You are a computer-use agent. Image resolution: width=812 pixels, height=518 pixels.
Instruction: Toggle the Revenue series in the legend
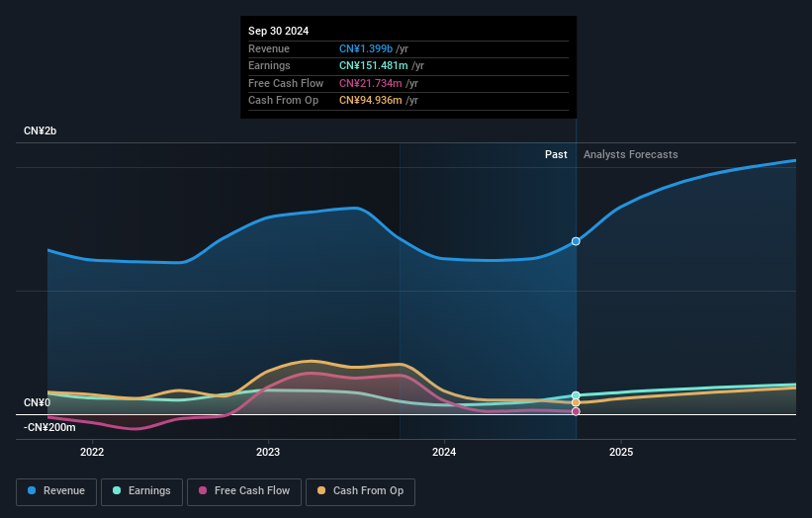(x=56, y=491)
